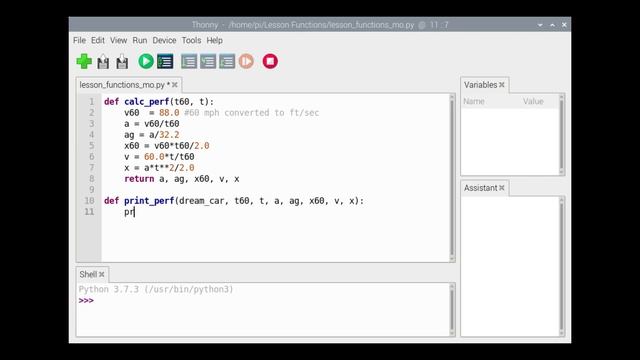
Task: Click on 'v = 60.0*t/t60' line
Action: (159, 157)
